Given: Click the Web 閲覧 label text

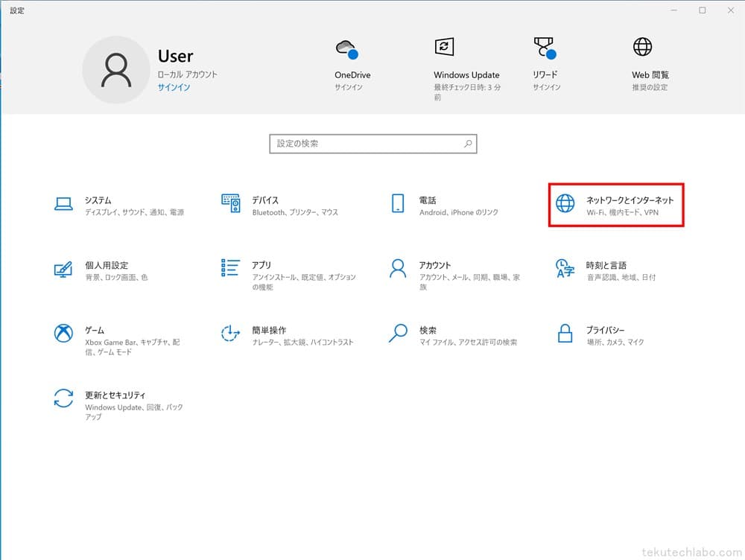Looking at the screenshot, I should (x=650, y=75).
